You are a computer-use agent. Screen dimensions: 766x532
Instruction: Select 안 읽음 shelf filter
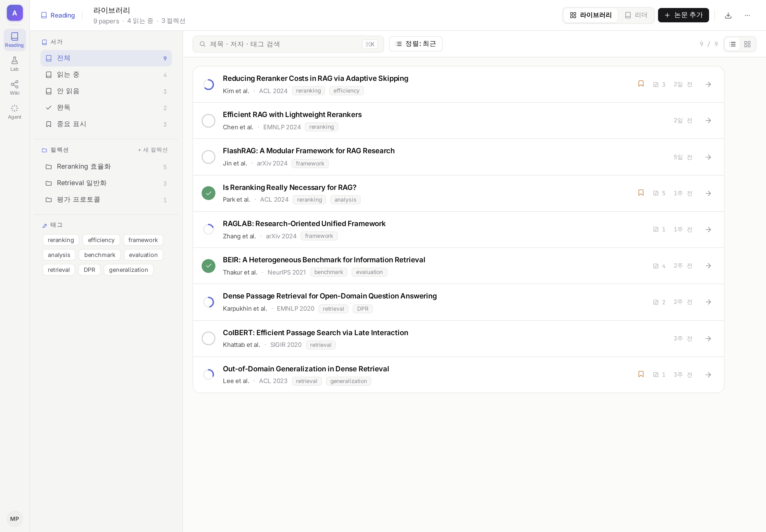tap(106, 91)
